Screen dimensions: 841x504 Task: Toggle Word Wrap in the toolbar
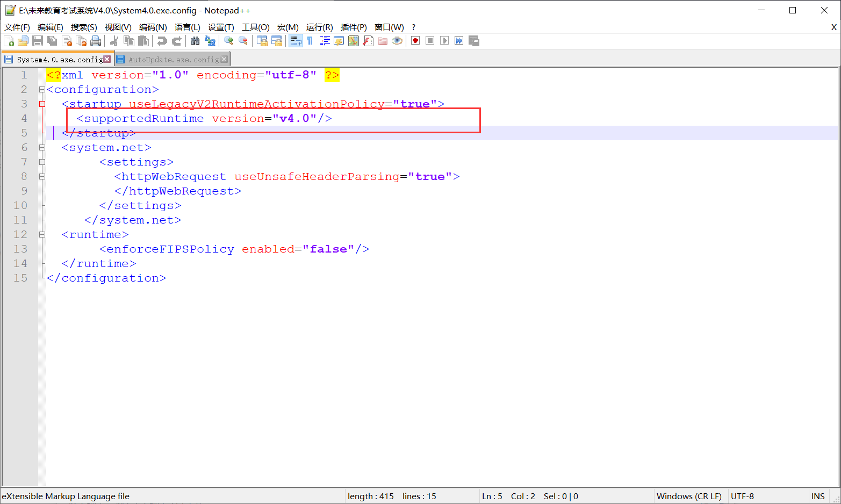tap(296, 41)
